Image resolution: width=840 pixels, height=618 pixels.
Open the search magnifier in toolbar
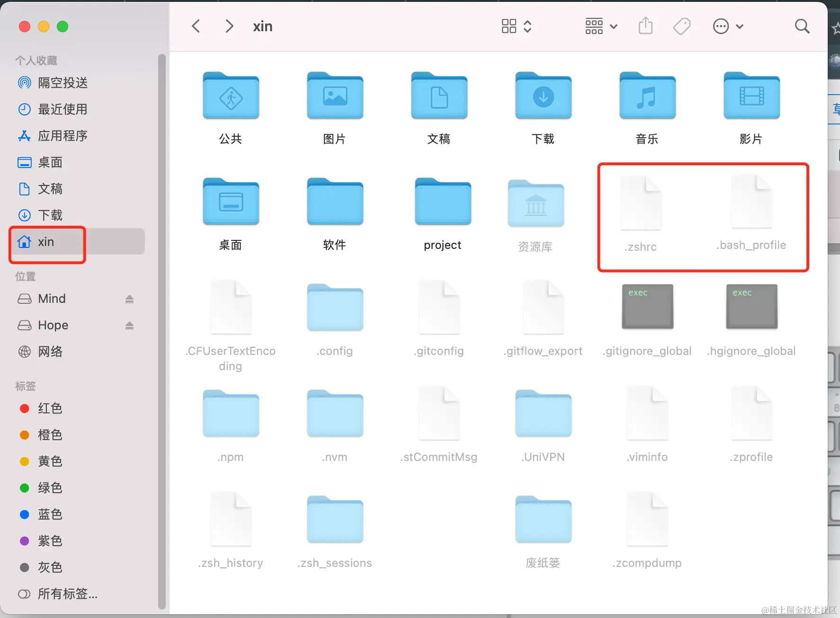pyautogui.click(x=802, y=26)
